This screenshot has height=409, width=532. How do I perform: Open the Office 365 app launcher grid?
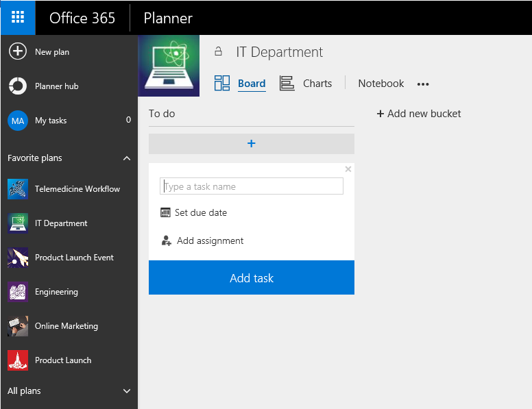coord(18,17)
